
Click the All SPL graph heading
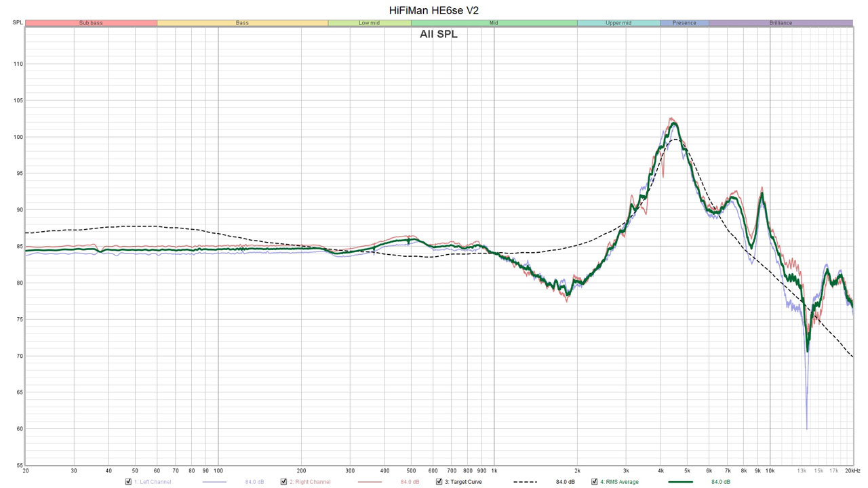[439, 34]
